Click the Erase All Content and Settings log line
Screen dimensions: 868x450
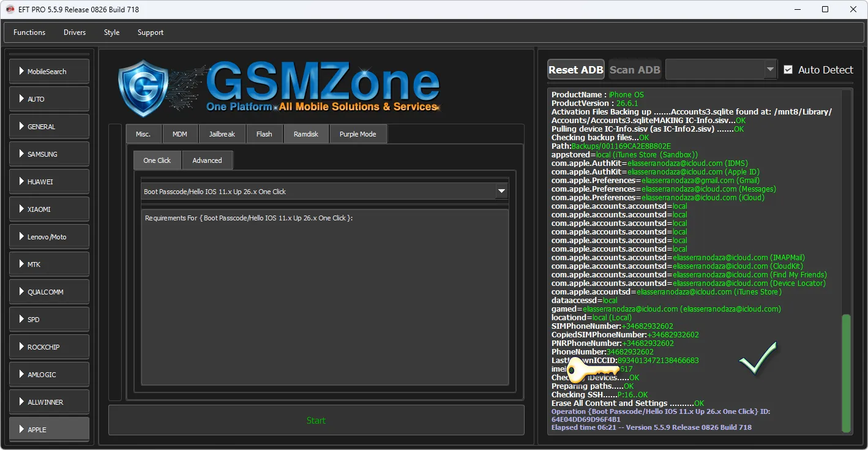(x=628, y=403)
